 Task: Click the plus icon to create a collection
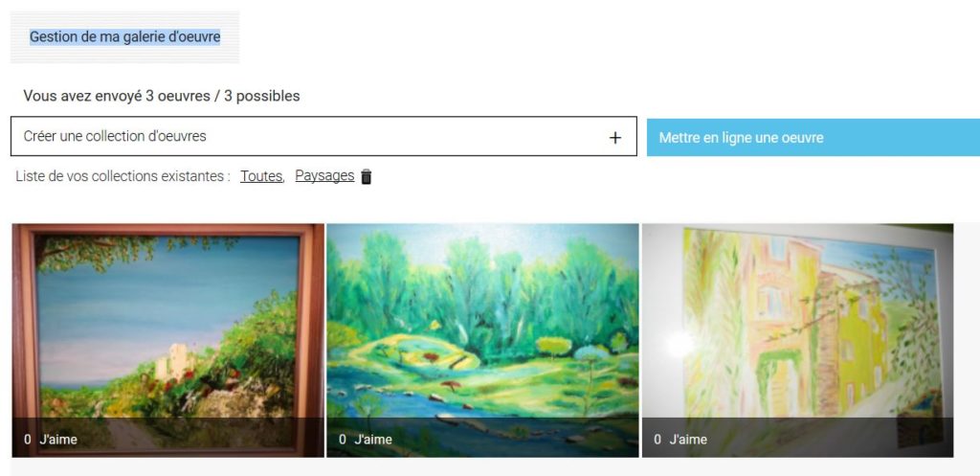615,138
